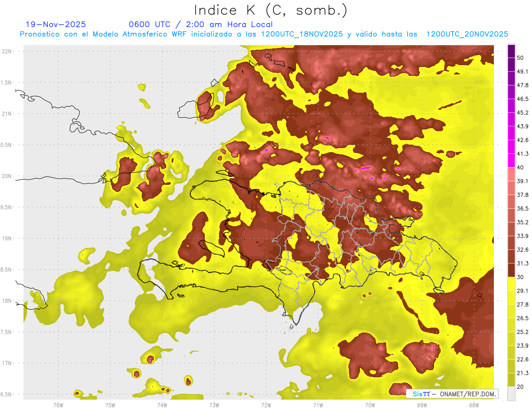532x411 pixels.
Task: Click the 22N latitude label
Action: [8, 51]
